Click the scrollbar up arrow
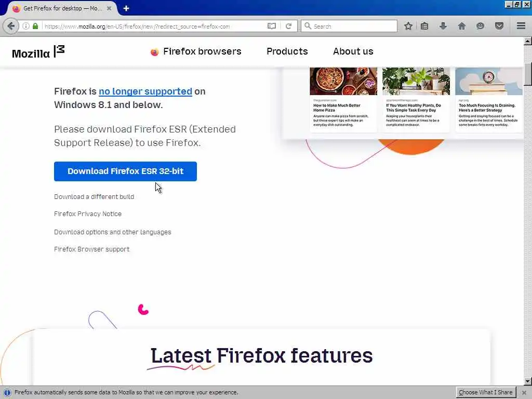The height and width of the screenshot is (399, 532). (x=527, y=42)
